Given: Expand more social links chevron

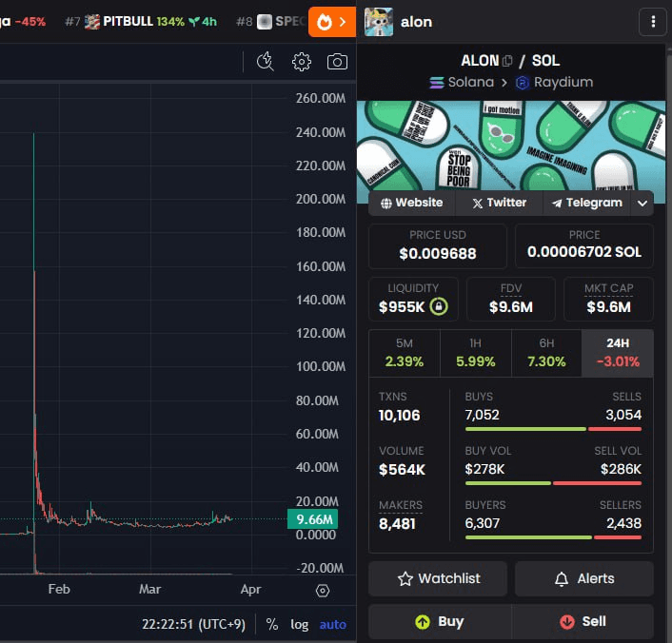Looking at the screenshot, I should (642, 203).
